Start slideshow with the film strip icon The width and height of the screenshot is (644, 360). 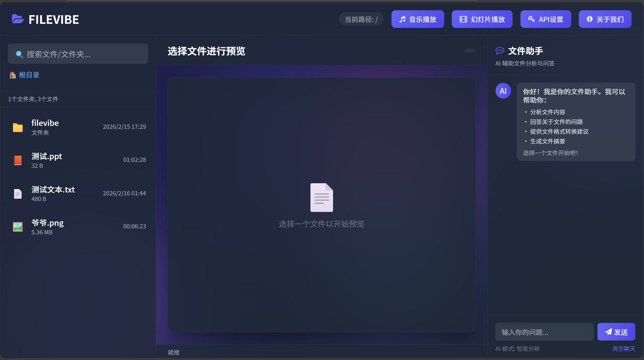[463, 19]
